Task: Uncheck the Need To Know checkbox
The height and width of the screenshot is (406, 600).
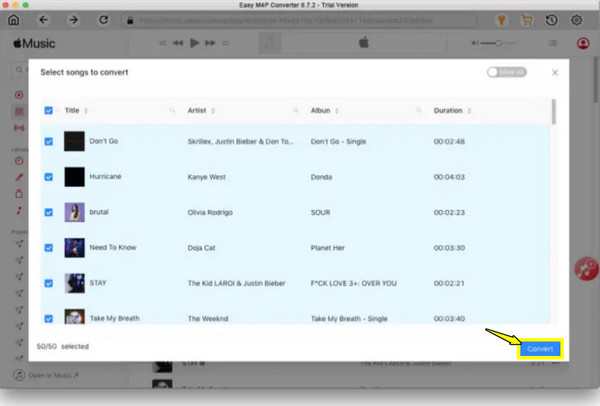Action: click(49, 248)
